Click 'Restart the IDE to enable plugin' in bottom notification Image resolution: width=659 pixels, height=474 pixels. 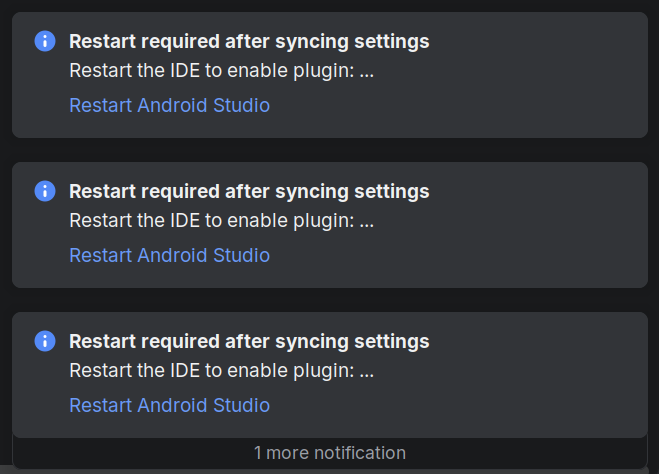click(210, 372)
